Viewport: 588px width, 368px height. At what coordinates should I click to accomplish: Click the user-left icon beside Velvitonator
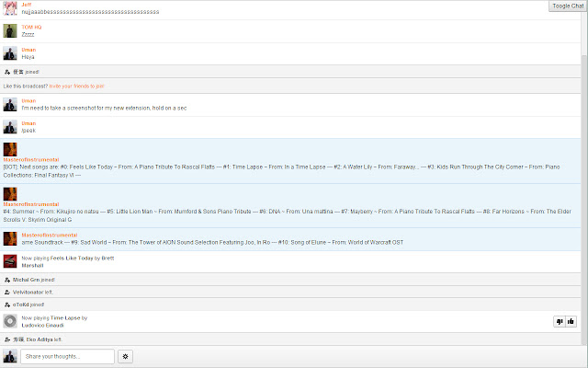tap(7, 292)
